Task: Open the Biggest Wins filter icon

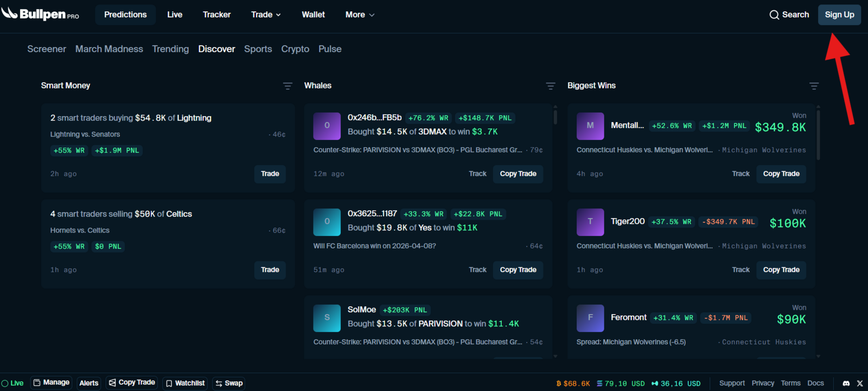Action: tap(814, 86)
